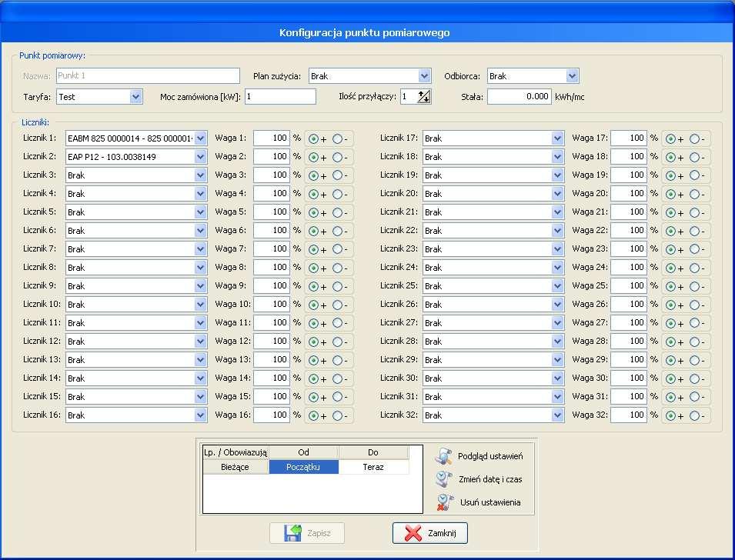735x560 pixels.
Task: Click Zmień datę i czas icon
Action: point(443,479)
